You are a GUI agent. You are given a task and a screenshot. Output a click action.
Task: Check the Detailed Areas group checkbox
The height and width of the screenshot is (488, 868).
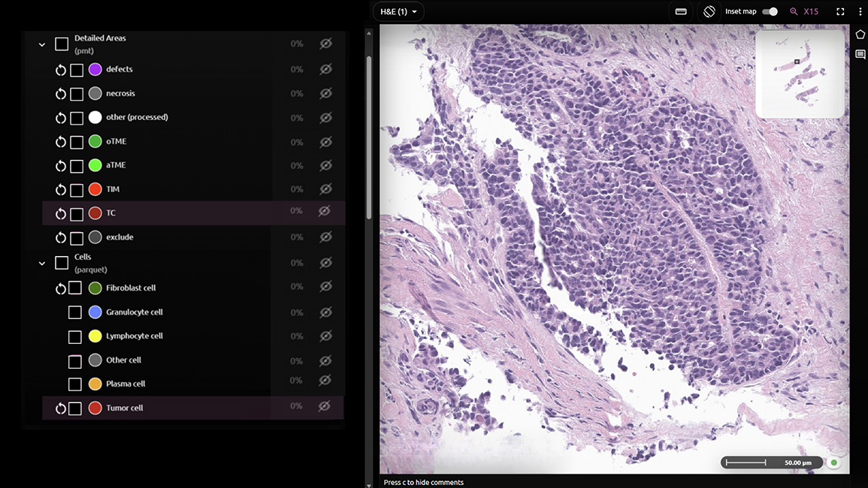click(x=62, y=44)
